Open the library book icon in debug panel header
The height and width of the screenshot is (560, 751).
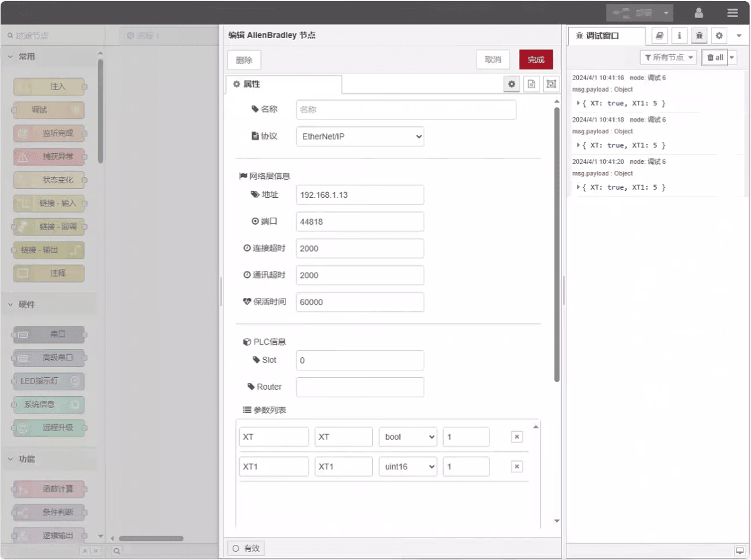pos(659,36)
